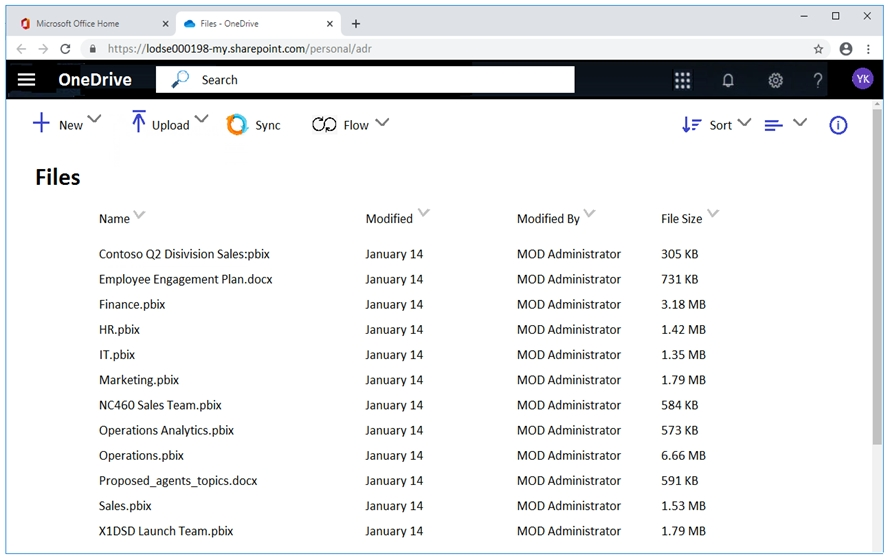Switch to the Microsoft Office Home tab
This screenshot has width=890, height=559.
click(x=94, y=23)
